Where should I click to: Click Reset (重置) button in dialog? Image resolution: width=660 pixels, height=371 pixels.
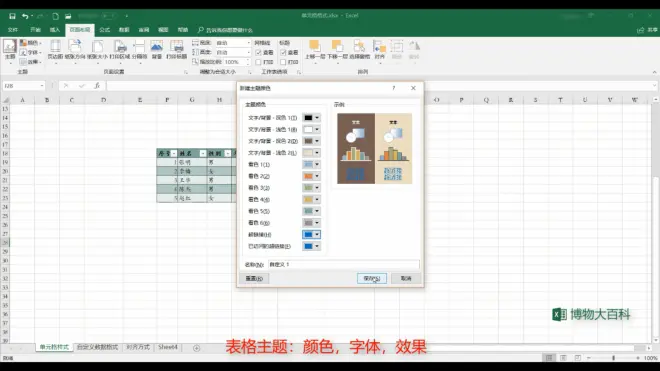click(254, 278)
